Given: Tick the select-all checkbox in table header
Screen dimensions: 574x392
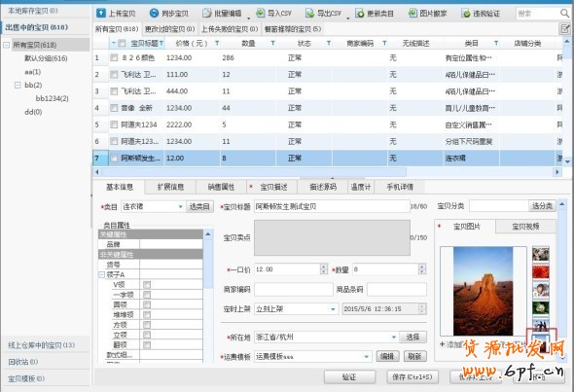Looking at the screenshot, I should click(x=122, y=43).
